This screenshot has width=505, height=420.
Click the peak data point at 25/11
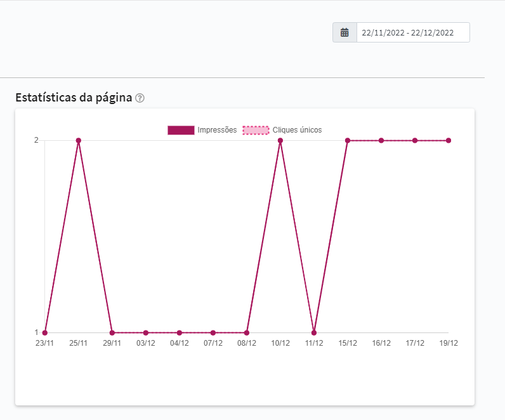(x=79, y=140)
